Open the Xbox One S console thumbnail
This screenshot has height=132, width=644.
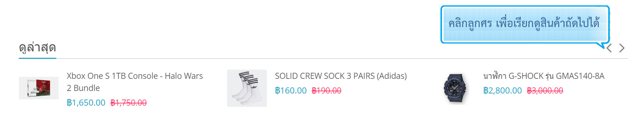39,88
